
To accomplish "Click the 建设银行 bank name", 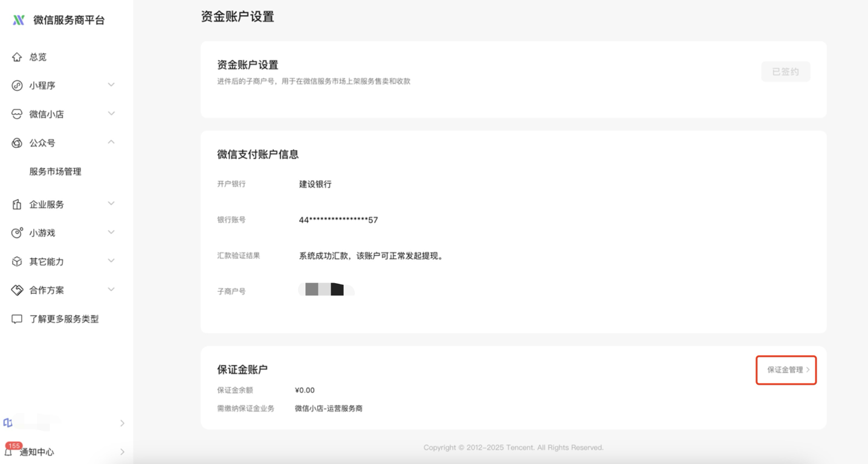I will tap(316, 184).
